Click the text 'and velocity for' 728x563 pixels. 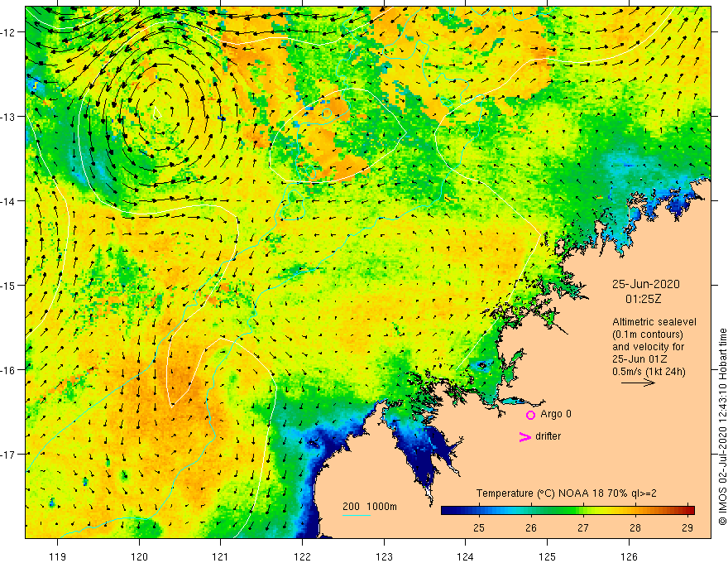point(648,347)
